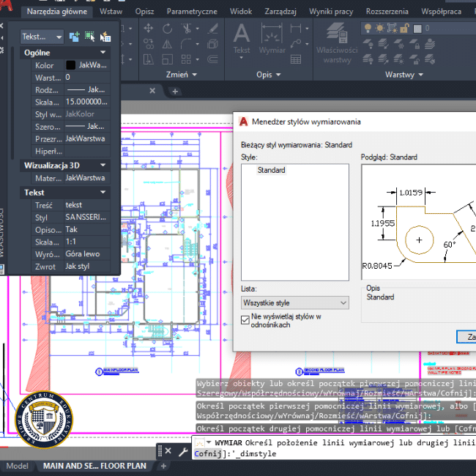
Task: Select the Explode tool icon
Action: [213, 44]
